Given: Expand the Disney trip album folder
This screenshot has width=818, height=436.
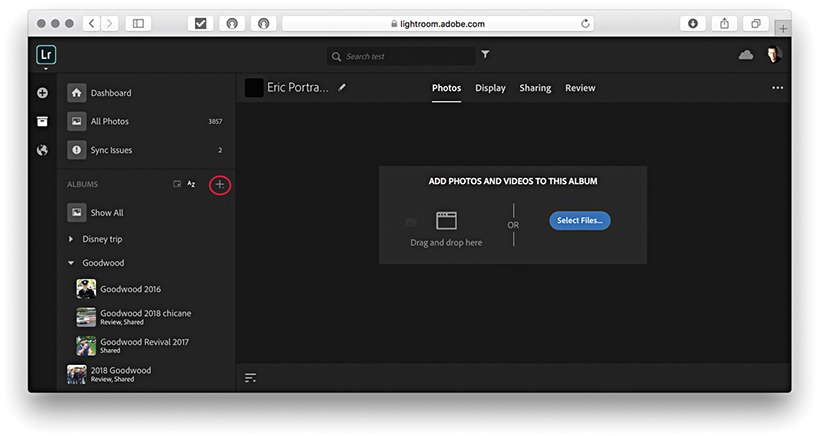Looking at the screenshot, I should (x=71, y=239).
